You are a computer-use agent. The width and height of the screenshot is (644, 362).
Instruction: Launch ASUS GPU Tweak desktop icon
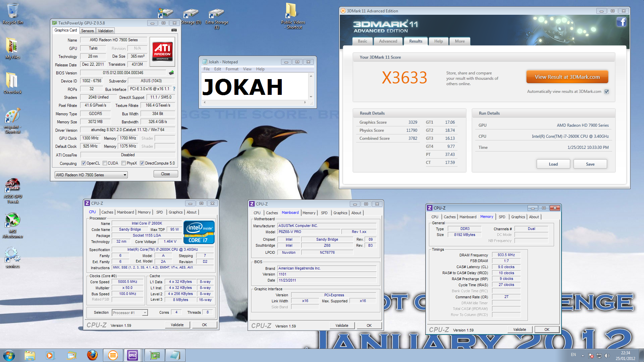(12, 190)
